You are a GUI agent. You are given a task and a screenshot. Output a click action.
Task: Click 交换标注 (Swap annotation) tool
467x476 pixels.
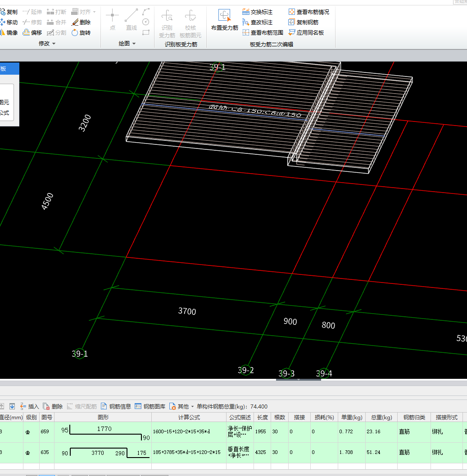click(x=257, y=12)
